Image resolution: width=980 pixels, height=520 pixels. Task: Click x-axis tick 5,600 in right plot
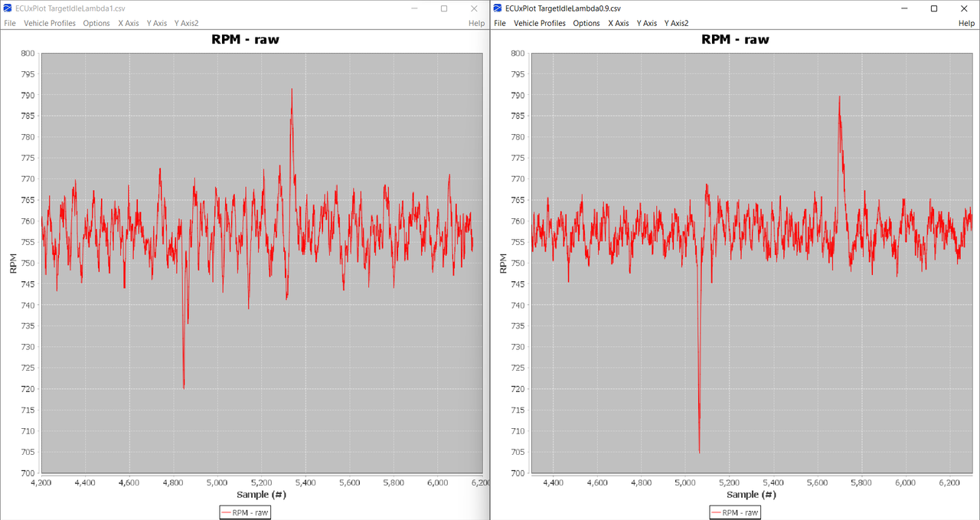(818, 483)
